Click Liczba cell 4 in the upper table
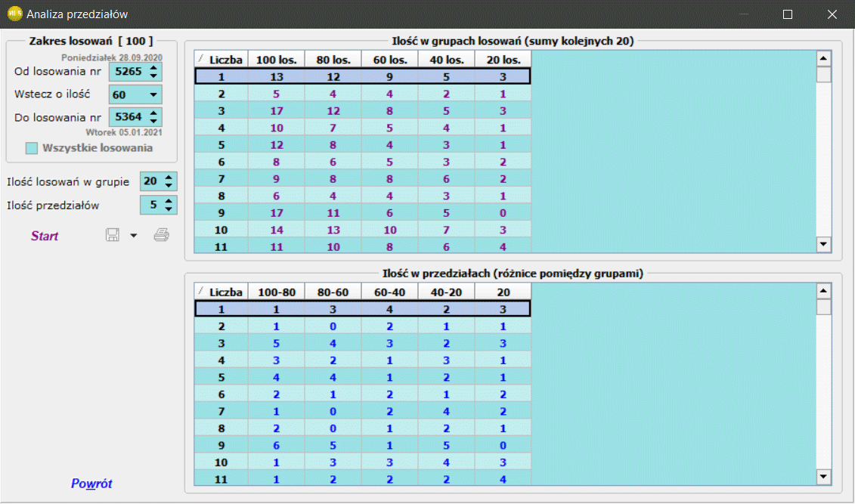The width and height of the screenshot is (855, 504). (221, 128)
